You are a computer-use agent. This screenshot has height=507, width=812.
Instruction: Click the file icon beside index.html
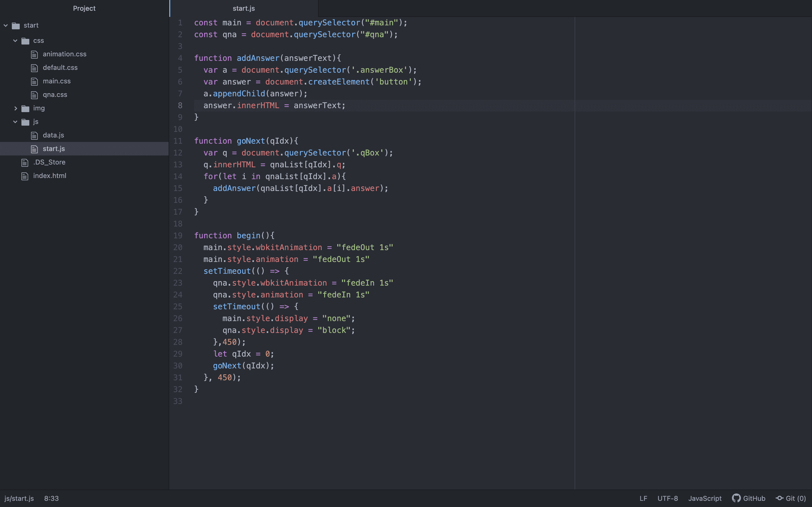tap(25, 176)
